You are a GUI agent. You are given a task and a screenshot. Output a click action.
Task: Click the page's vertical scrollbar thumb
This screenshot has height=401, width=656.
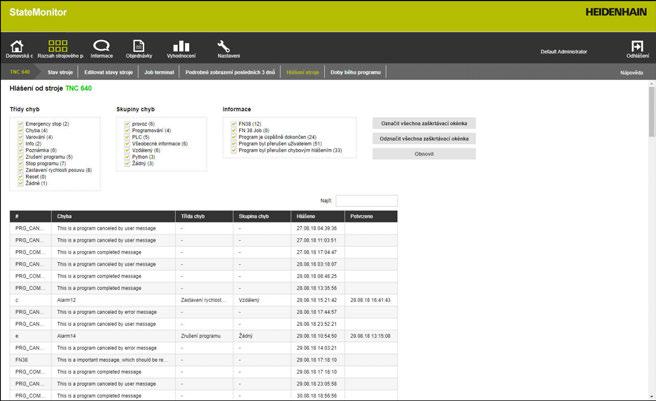(651, 112)
